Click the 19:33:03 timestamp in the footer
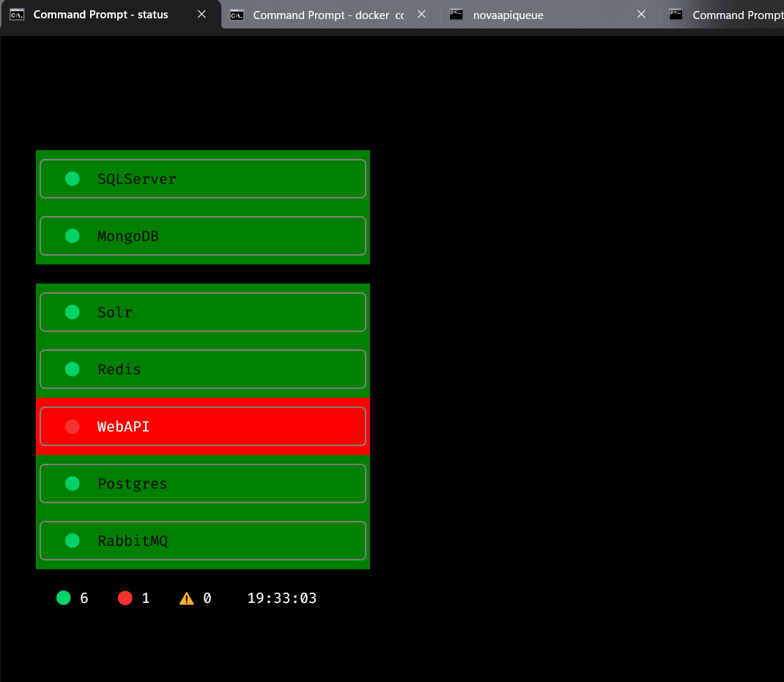The width and height of the screenshot is (784, 682). pyautogui.click(x=281, y=598)
